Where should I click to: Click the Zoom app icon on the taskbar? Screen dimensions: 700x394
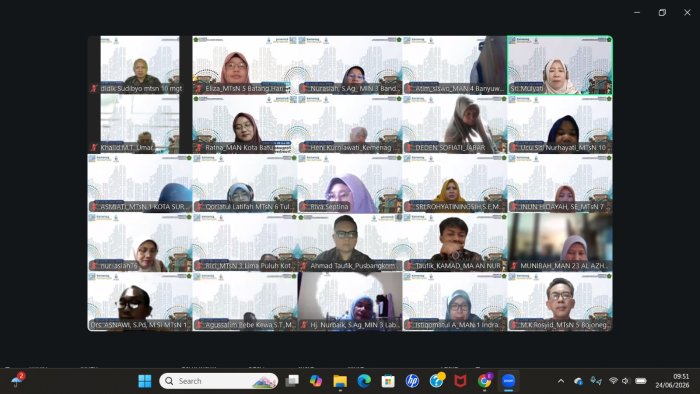tap(508, 381)
